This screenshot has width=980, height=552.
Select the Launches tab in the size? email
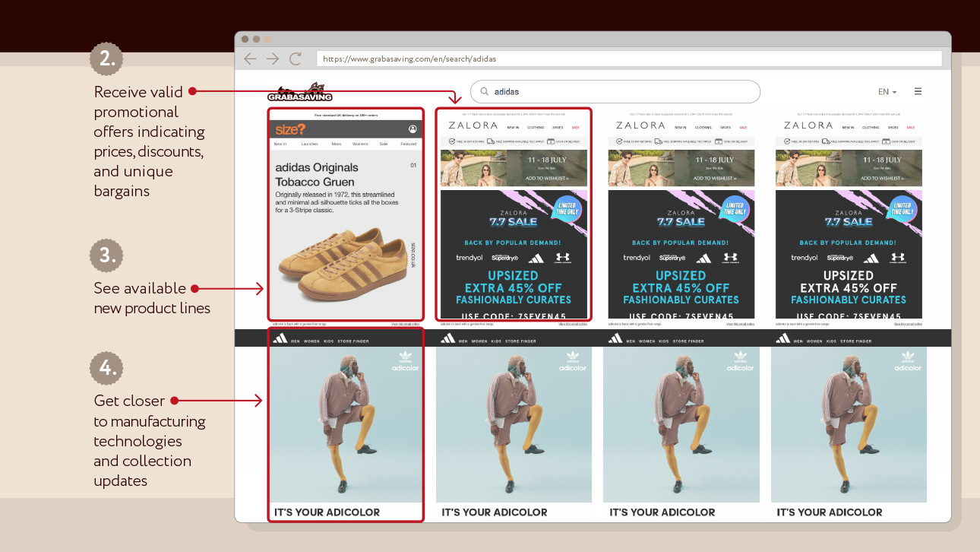pos(309,144)
